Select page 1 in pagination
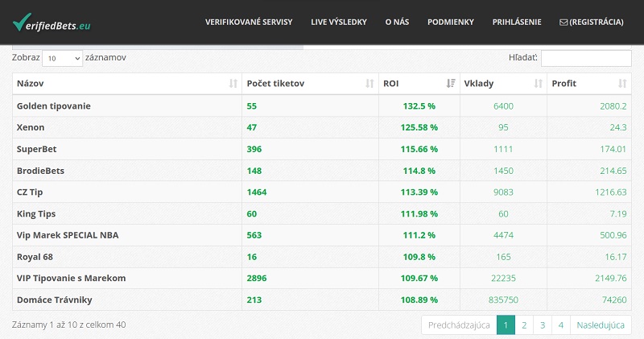644x339 pixels. tap(506, 325)
